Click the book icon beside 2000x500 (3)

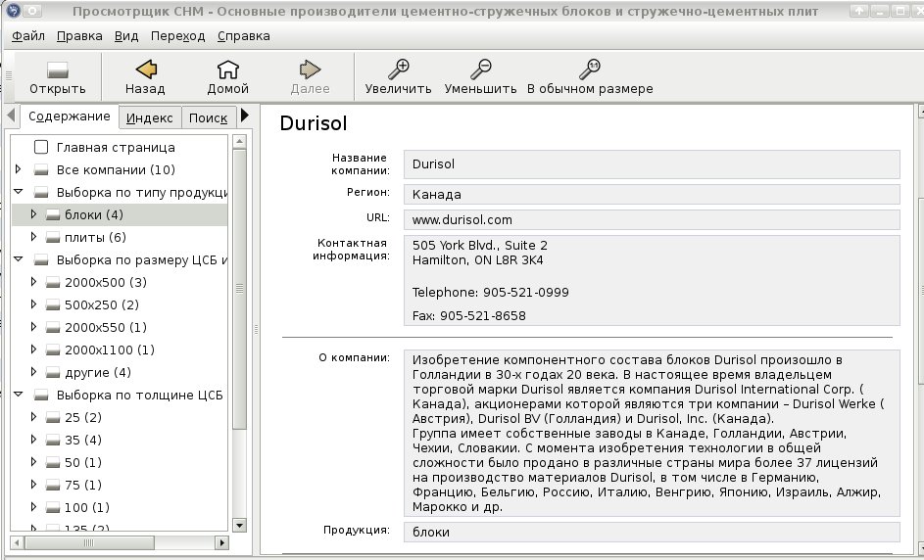point(53,283)
